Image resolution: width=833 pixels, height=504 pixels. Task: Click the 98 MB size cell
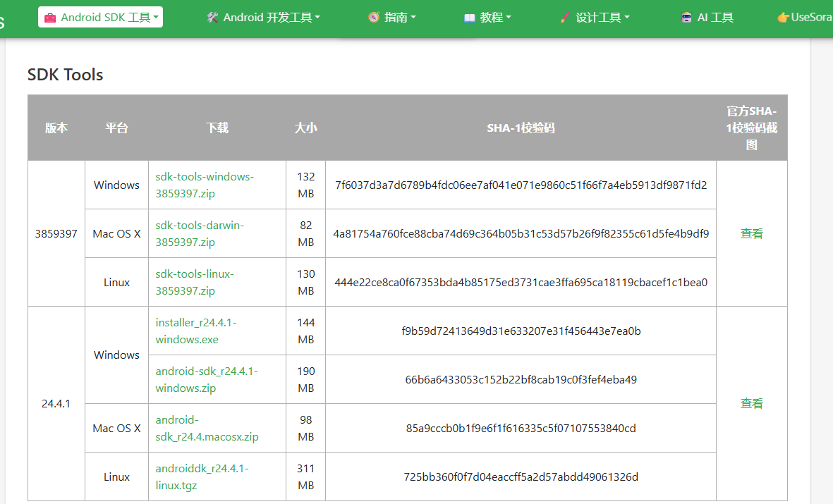(305, 428)
